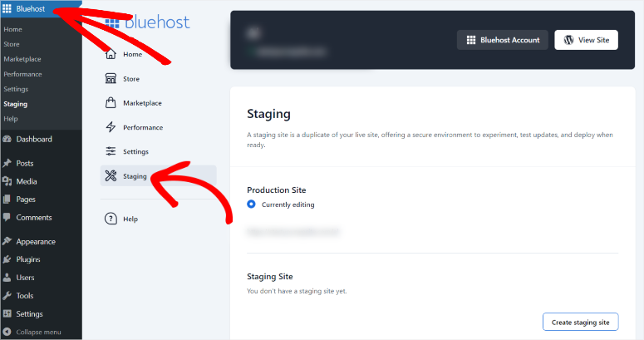Open the Posts menu label

point(25,163)
